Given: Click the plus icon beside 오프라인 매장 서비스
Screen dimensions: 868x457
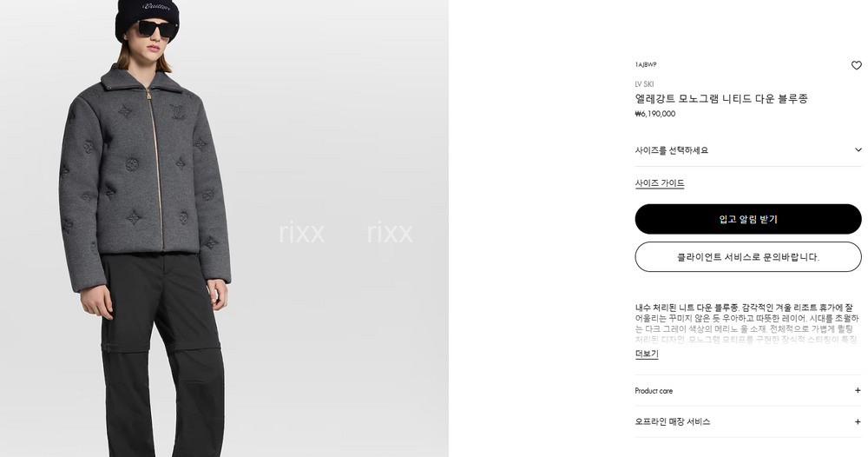Looking at the screenshot, I should [x=858, y=421].
